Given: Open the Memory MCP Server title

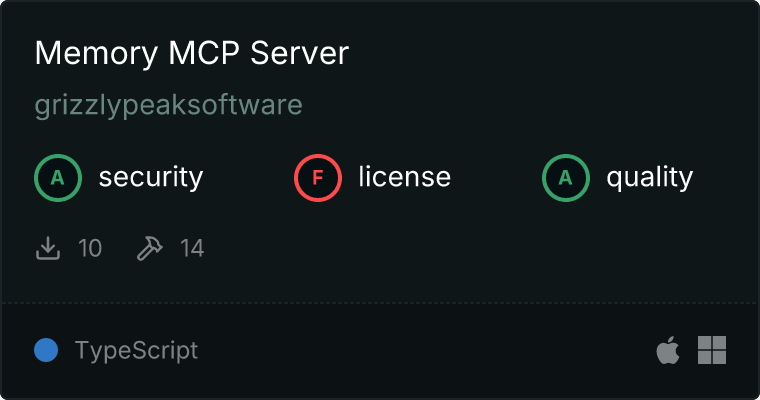Looking at the screenshot, I should [191, 54].
